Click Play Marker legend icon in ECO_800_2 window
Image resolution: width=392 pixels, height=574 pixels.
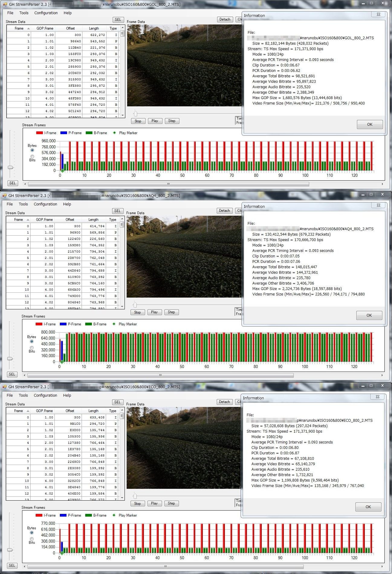(114, 515)
